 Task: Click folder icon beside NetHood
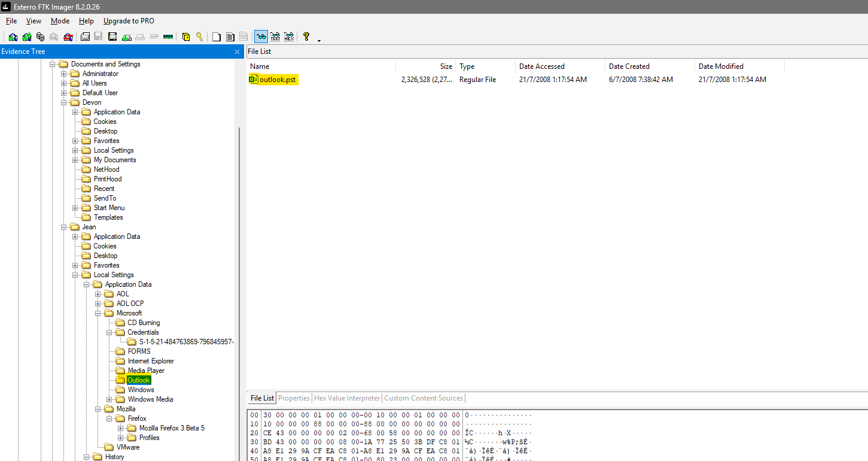tap(87, 169)
